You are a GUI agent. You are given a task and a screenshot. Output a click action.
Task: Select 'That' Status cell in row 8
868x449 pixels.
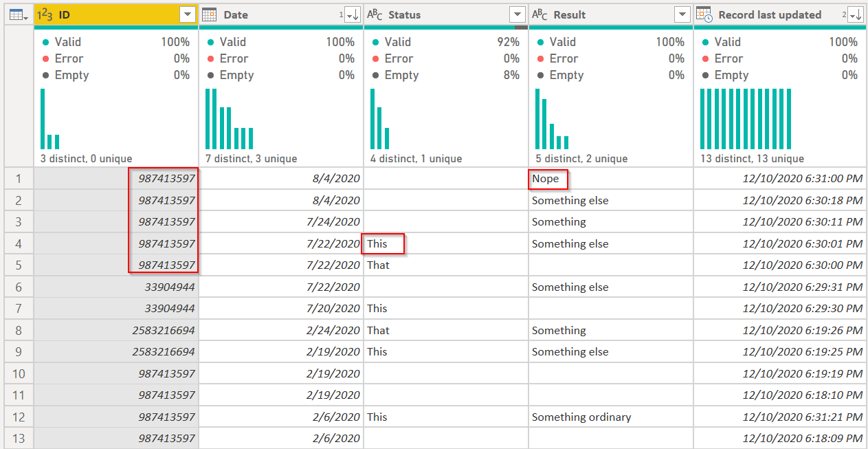point(446,331)
